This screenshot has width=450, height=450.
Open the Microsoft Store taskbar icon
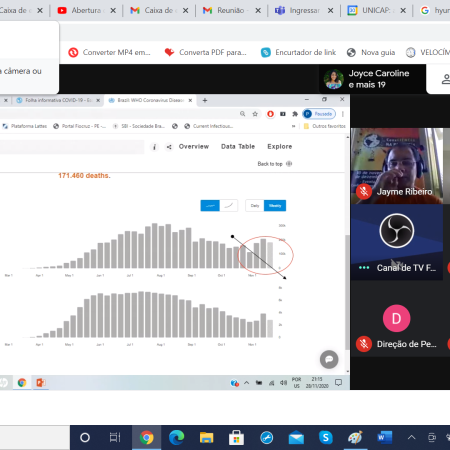coord(236,437)
